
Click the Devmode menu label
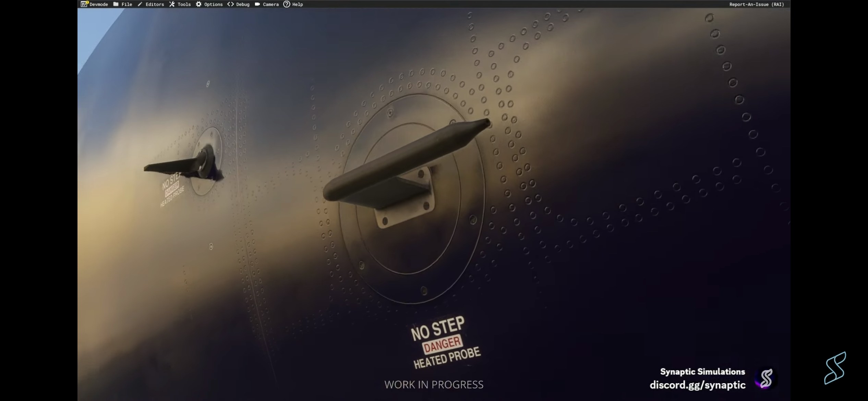99,4
